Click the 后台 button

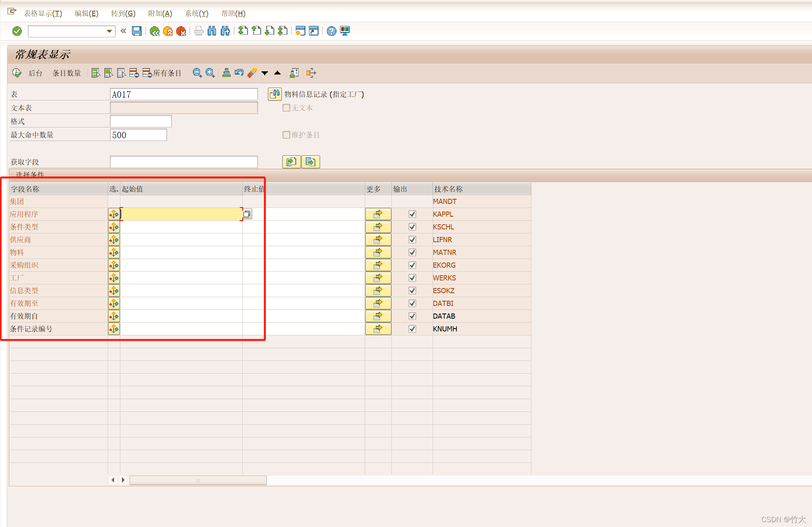point(35,73)
